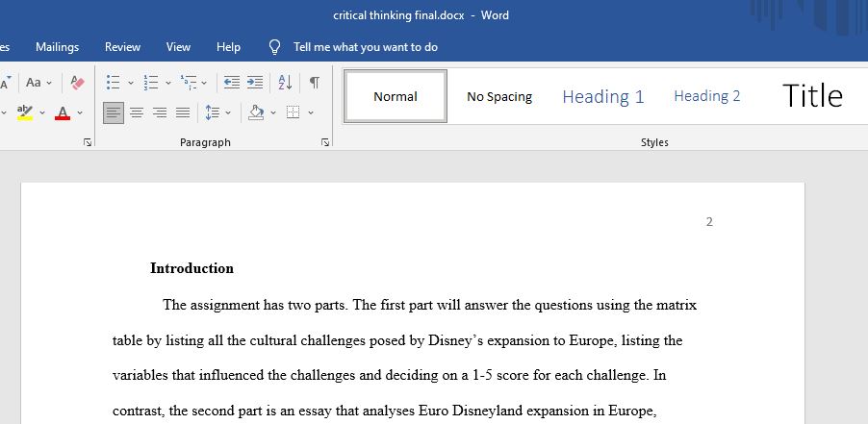The height and width of the screenshot is (424, 868).
Task: Open the Mailings ribbon tab
Action: click(x=57, y=47)
